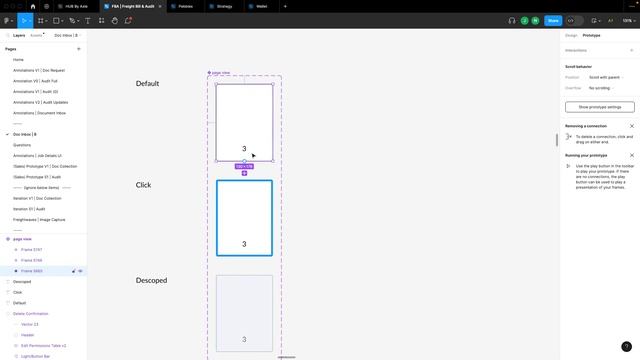Go to the Figma home tab

33,7
